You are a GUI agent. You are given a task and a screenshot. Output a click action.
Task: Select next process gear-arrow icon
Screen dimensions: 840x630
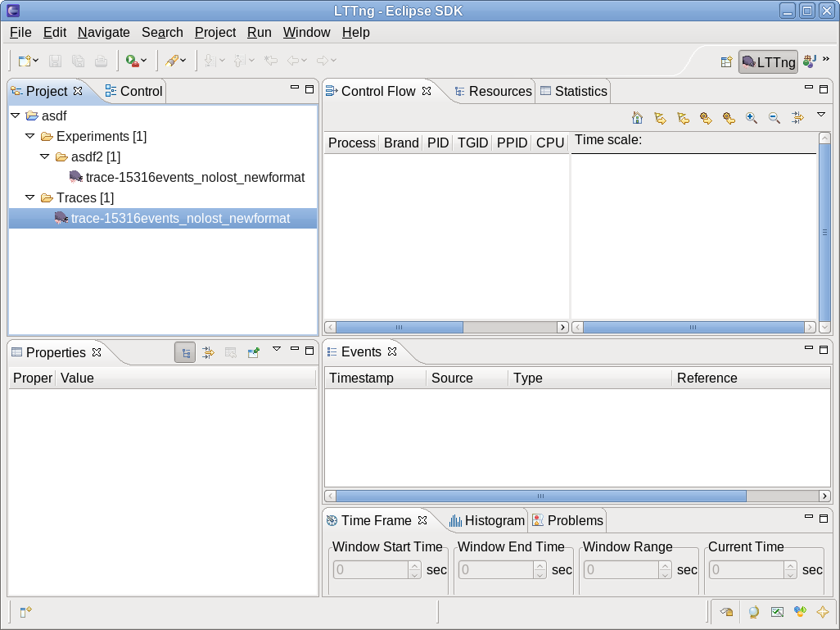(x=706, y=117)
